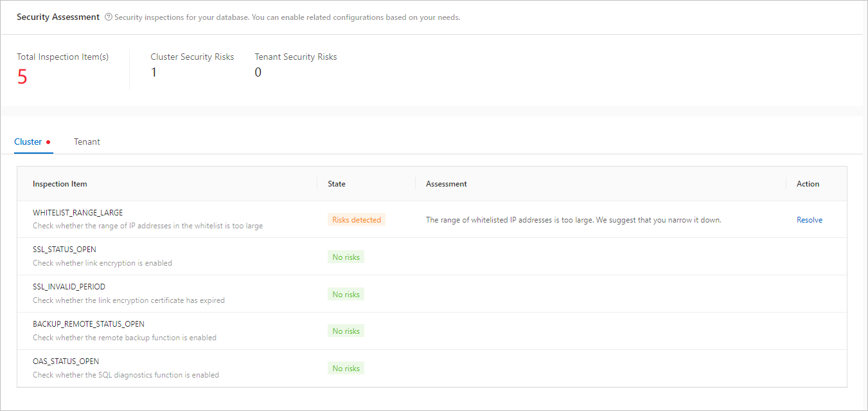Screen dimensions: 868x411
Task: Select the WHITELIST_RANGE_LARGE inspection item
Action: point(78,212)
